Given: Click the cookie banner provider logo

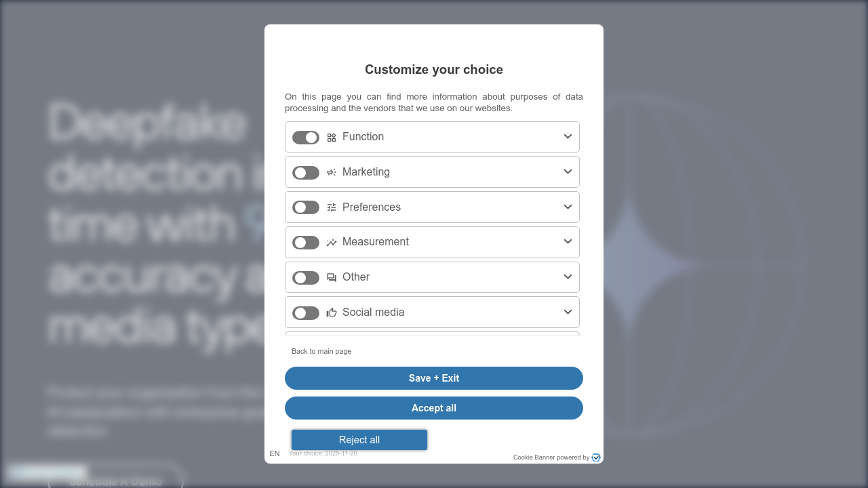Looking at the screenshot, I should pyautogui.click(x=596, y=457).
